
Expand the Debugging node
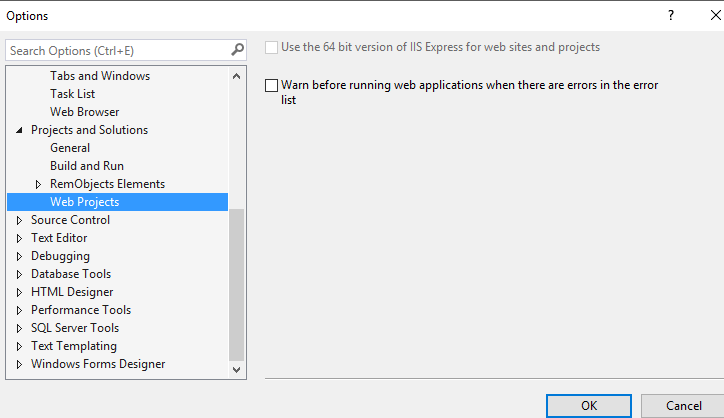tap(19, 256)
